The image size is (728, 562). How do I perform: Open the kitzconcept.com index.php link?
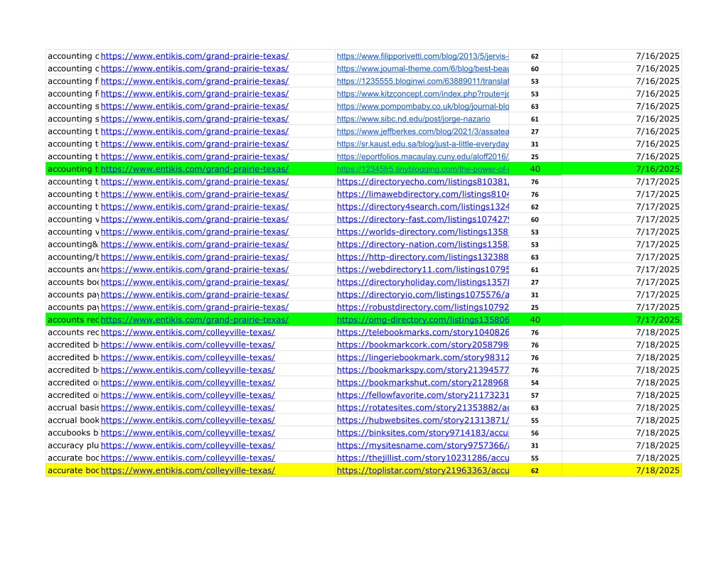pyautogui.click(x=422, y=94)
